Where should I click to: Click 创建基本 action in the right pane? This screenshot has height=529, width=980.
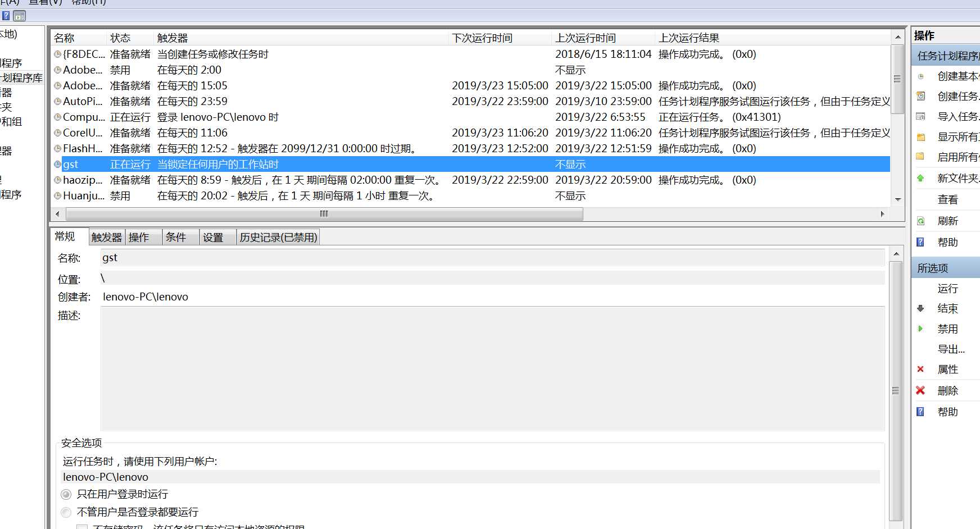958,76
